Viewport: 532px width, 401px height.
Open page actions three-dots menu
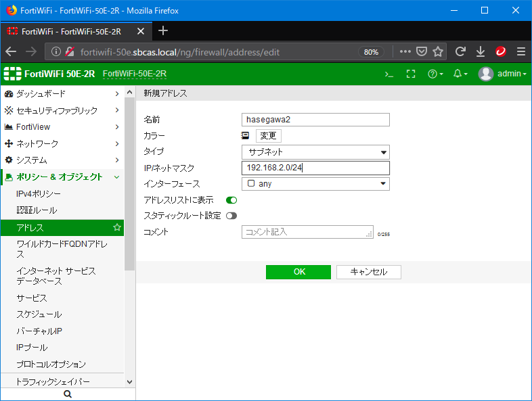(405, 51)
